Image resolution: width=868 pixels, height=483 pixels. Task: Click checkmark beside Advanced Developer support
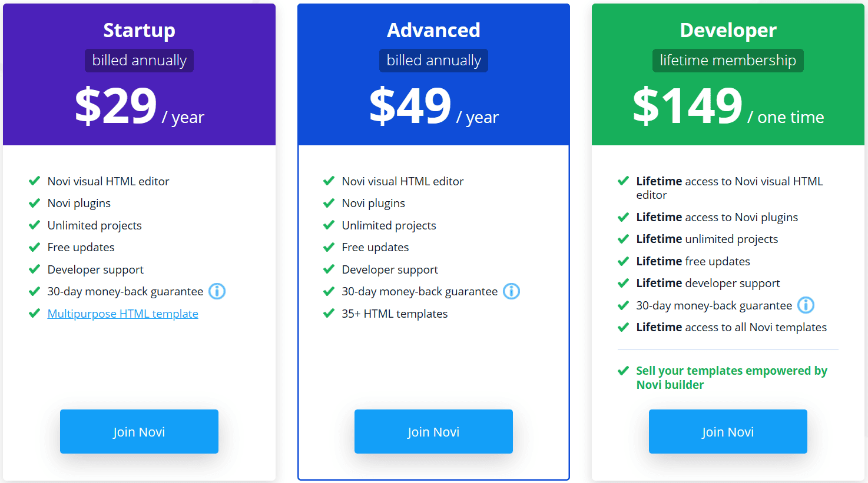tap(329, 269)
